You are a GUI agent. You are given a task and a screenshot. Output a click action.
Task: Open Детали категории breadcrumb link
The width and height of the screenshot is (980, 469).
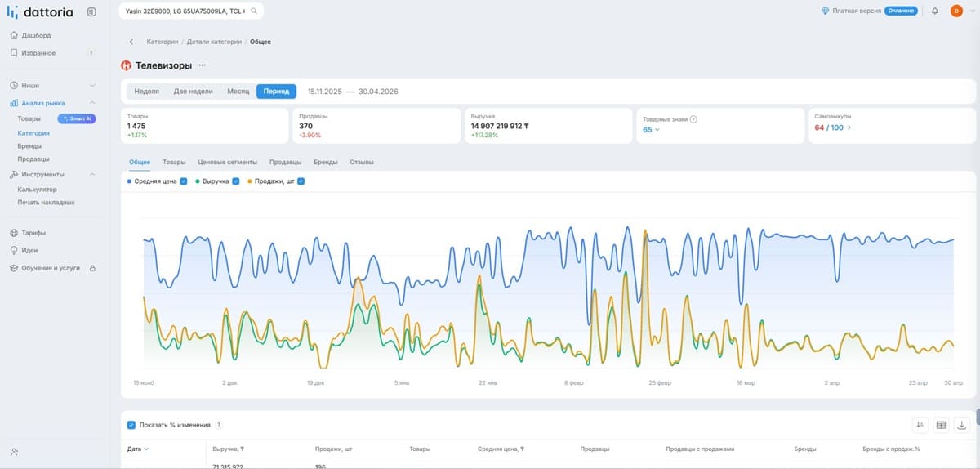pyautogui.click(x=214, y=42)
